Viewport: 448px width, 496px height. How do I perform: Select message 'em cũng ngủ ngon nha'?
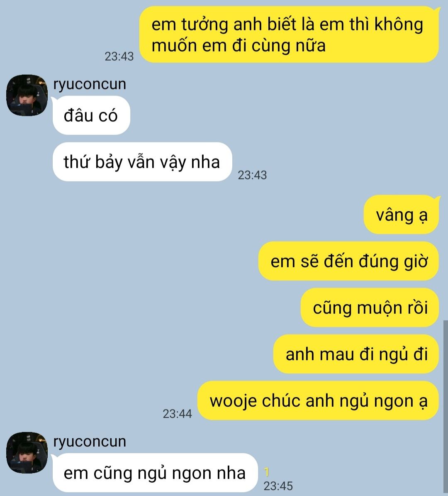[x=155, y=473]
